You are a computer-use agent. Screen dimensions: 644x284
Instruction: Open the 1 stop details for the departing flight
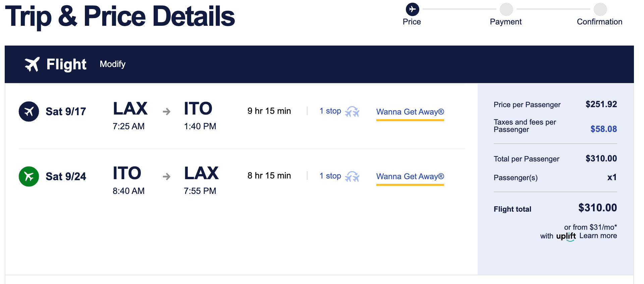click(x=330, y=111)
